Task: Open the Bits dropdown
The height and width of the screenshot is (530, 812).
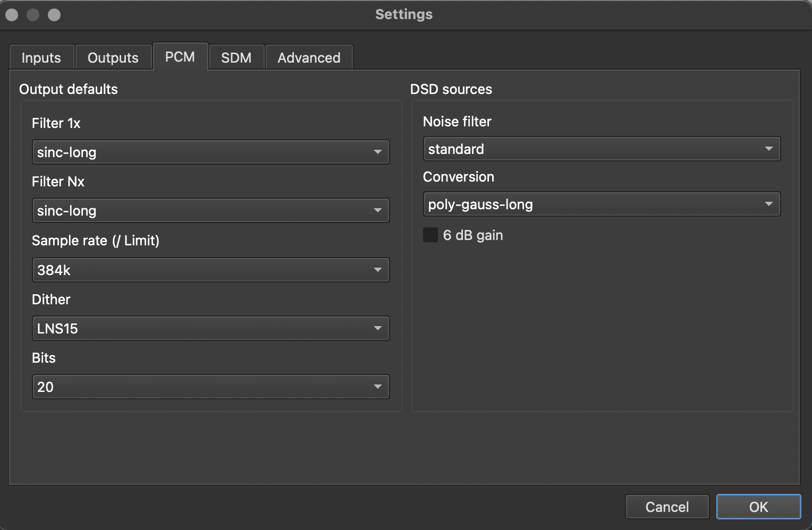Action: point(210,387)
